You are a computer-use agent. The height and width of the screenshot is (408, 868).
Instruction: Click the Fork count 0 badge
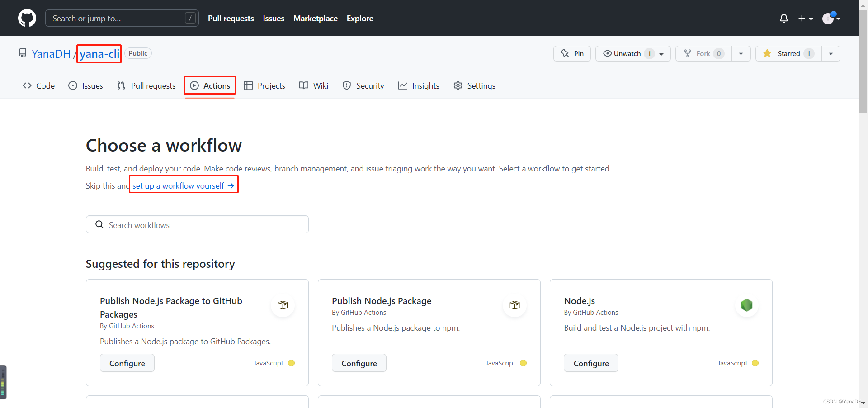[719, 53]
